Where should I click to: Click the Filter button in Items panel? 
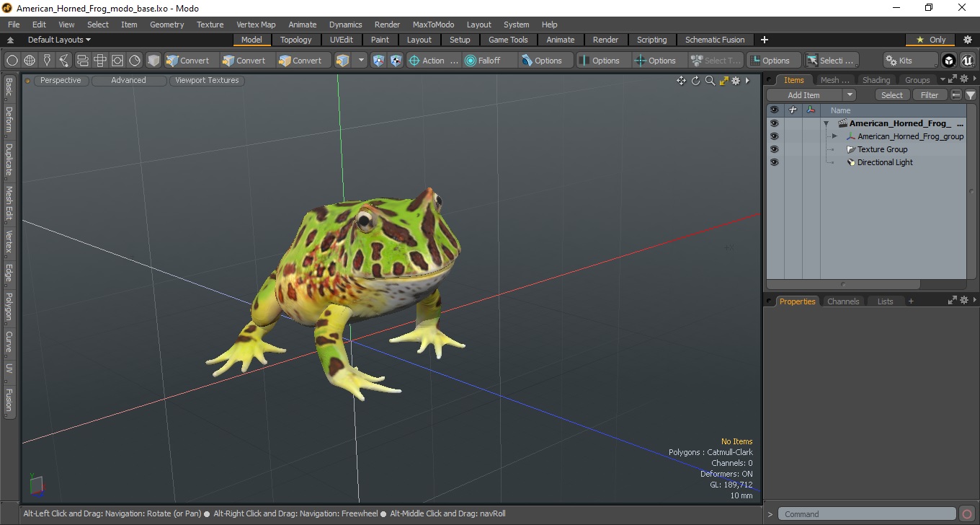click(930, 95)
